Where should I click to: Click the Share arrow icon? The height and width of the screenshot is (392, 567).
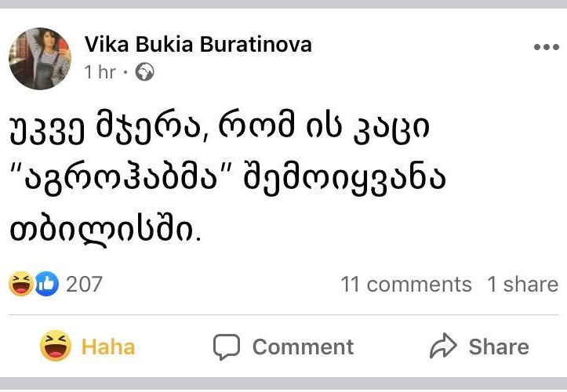[444, 347]
